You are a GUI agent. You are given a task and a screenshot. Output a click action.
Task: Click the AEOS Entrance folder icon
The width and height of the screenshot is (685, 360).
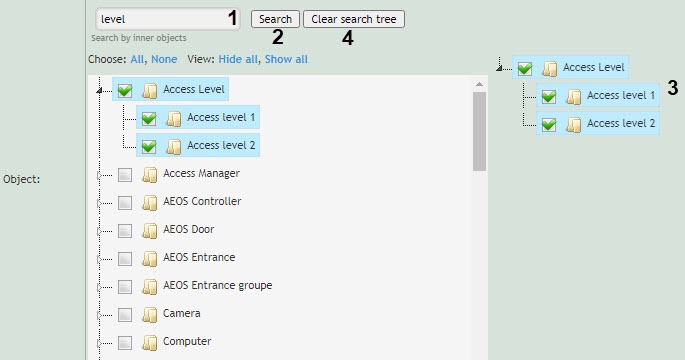(150, 259)
